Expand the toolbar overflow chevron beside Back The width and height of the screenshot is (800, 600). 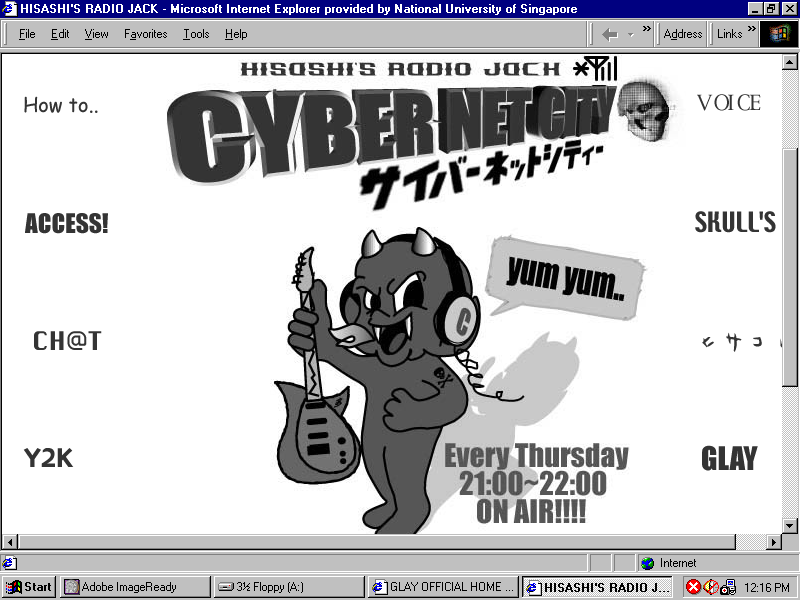coord(647,30)
